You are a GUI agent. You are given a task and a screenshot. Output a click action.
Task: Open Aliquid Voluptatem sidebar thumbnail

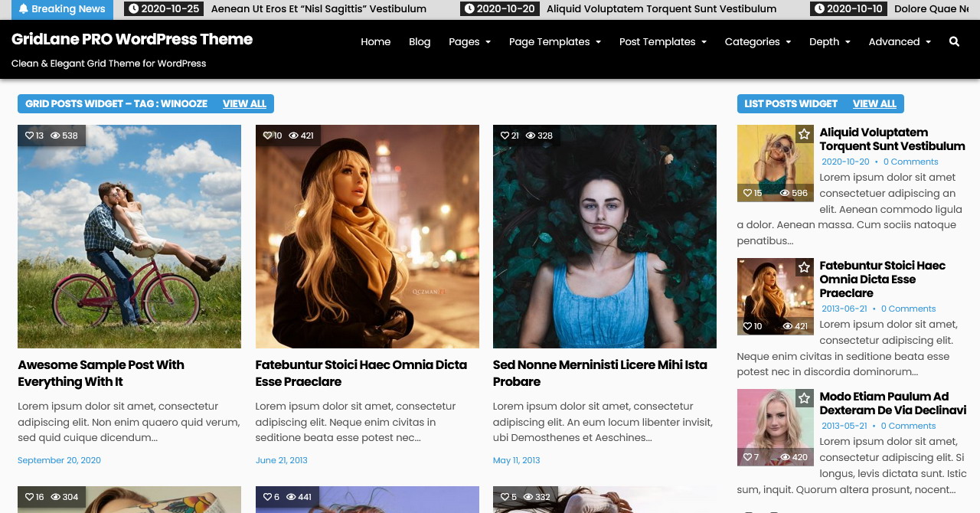[775, 163]
